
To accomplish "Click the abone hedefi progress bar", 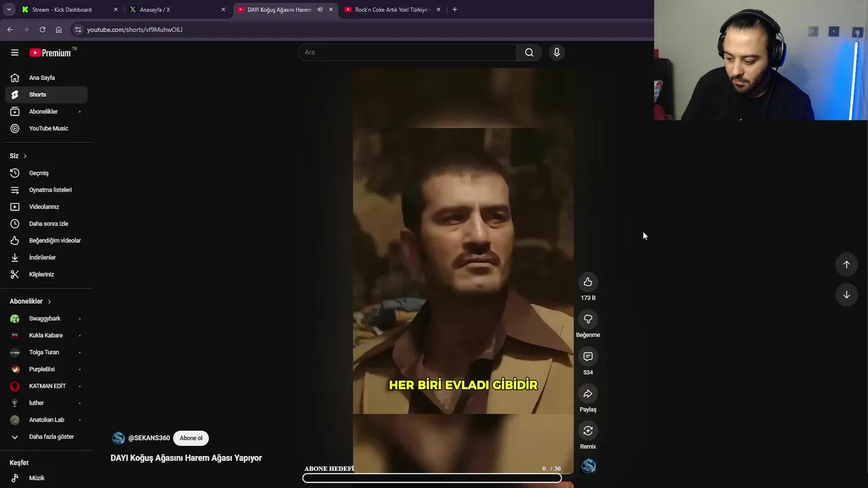I will pyautogui.click(x=432, y=478).
